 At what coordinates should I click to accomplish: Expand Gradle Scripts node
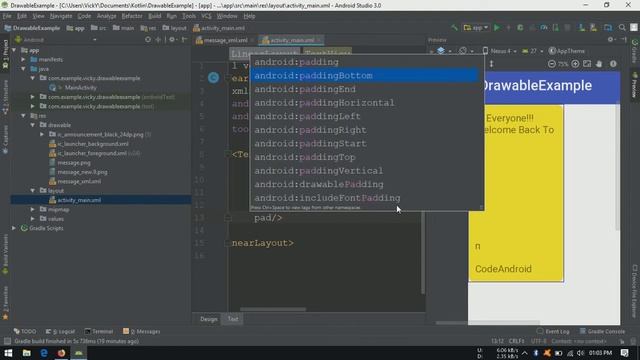tap(14, 228)
